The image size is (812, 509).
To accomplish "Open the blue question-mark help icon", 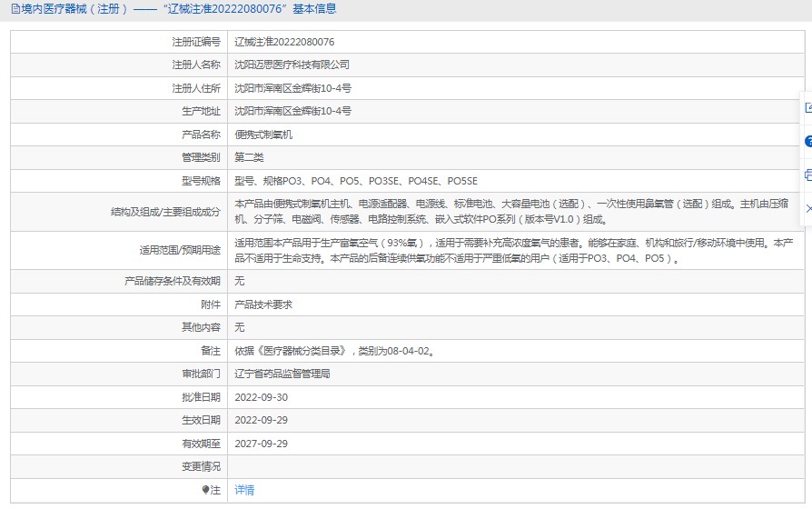I will coord(808,141).
